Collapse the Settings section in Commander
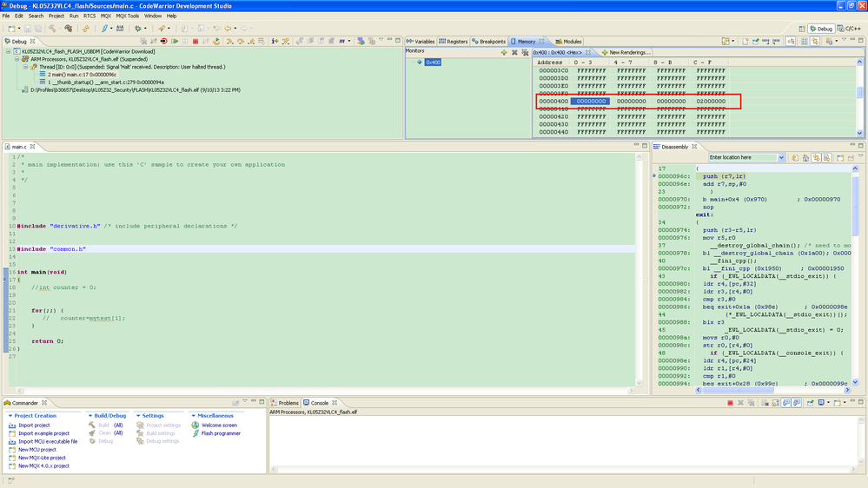This screenshot has height=488, width=868. (138, 416)
